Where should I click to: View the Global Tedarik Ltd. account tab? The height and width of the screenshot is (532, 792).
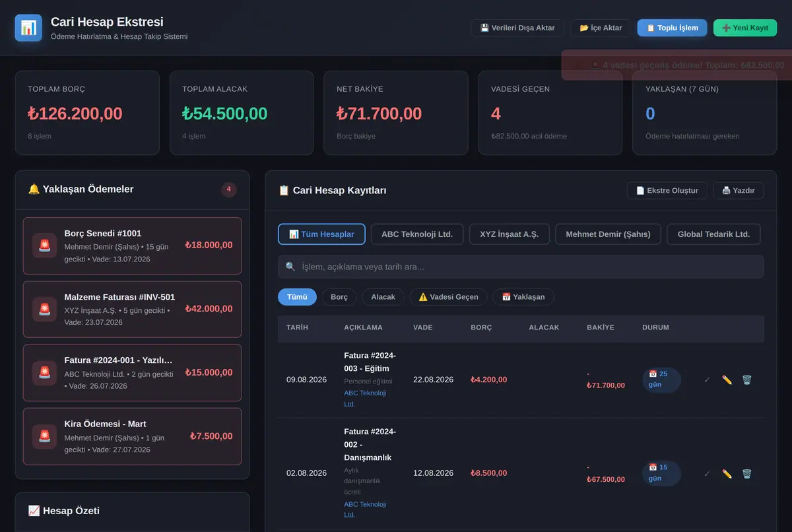click(713, 234)
